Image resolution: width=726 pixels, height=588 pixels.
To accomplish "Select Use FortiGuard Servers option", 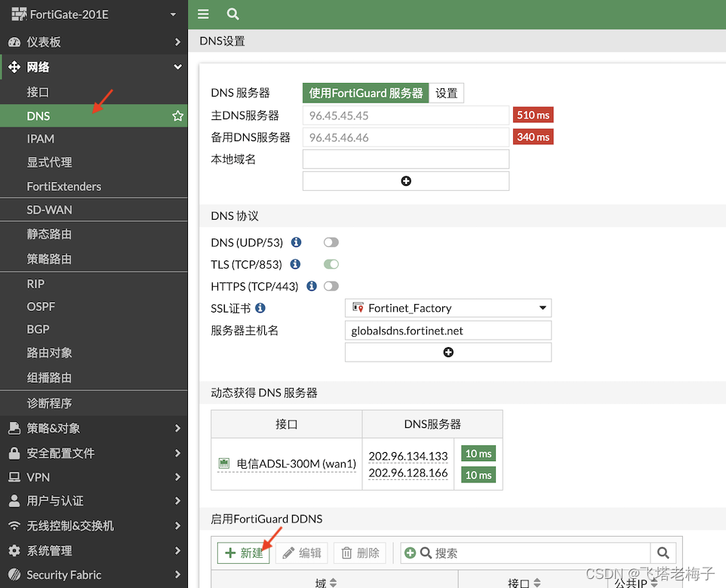I will (366, 93).
